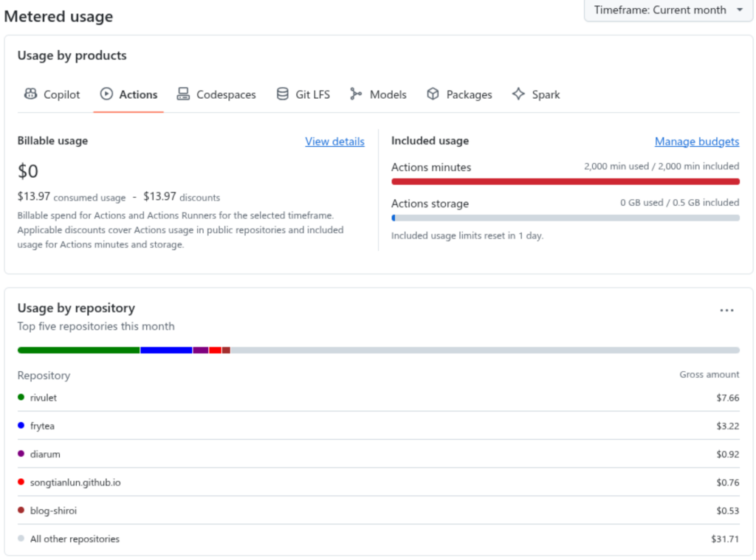Select the All other repositories row label

coord(75,539)
